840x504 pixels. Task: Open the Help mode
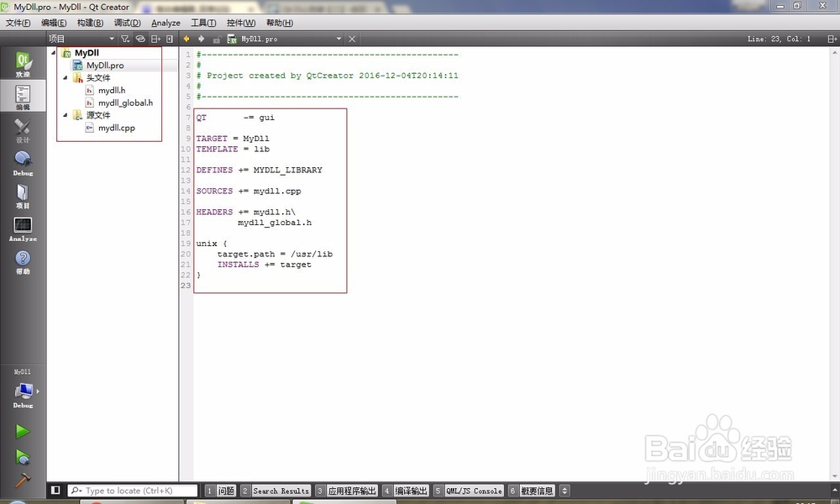(x=23, y=261)
